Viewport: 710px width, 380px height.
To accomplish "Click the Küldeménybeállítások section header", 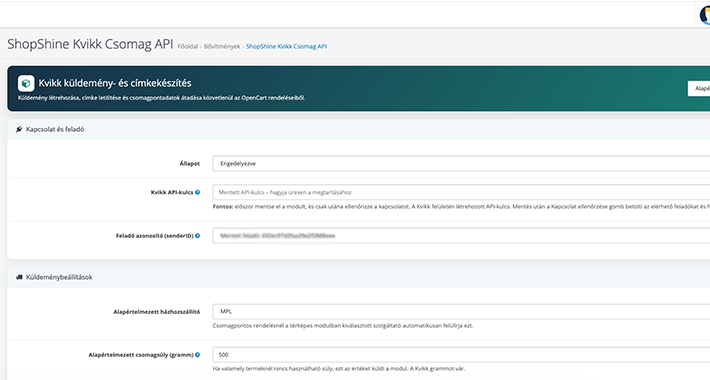I will [x=359, y=277].
